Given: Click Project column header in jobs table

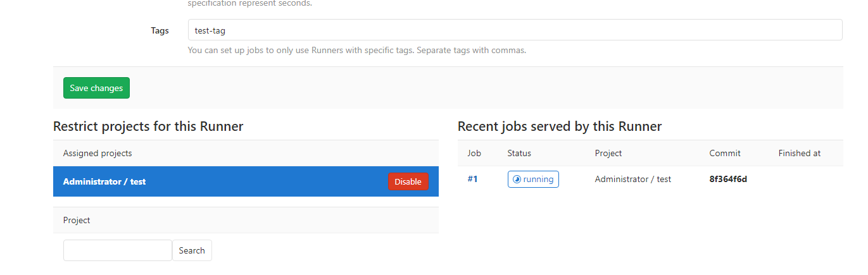Looking at the screenshot, I should pyautogui.click(x=608, y=153).
